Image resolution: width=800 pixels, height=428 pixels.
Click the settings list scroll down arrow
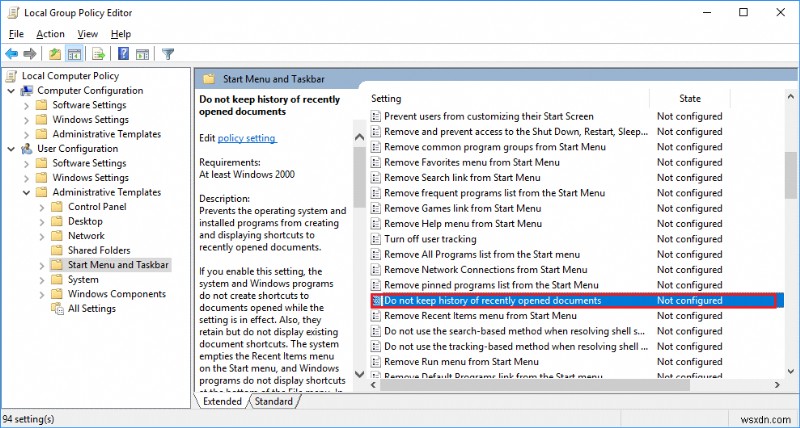click(x=790, y=372)
